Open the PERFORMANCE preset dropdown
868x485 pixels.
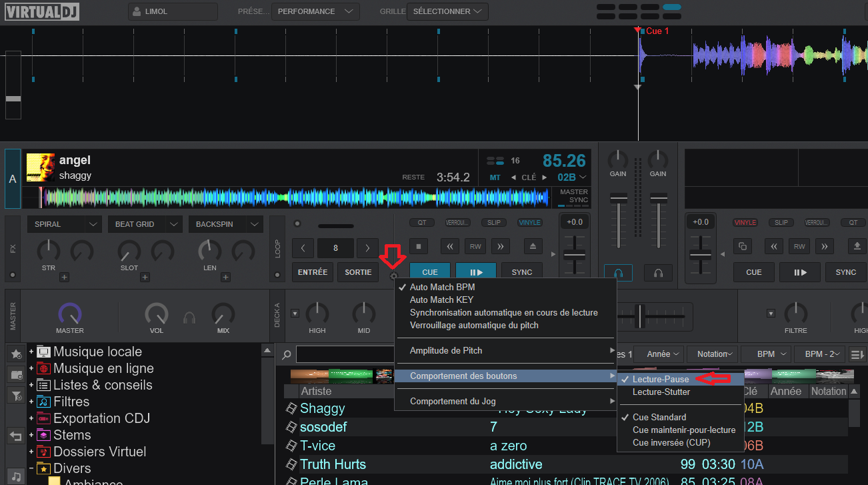click(x=315, y=11)
